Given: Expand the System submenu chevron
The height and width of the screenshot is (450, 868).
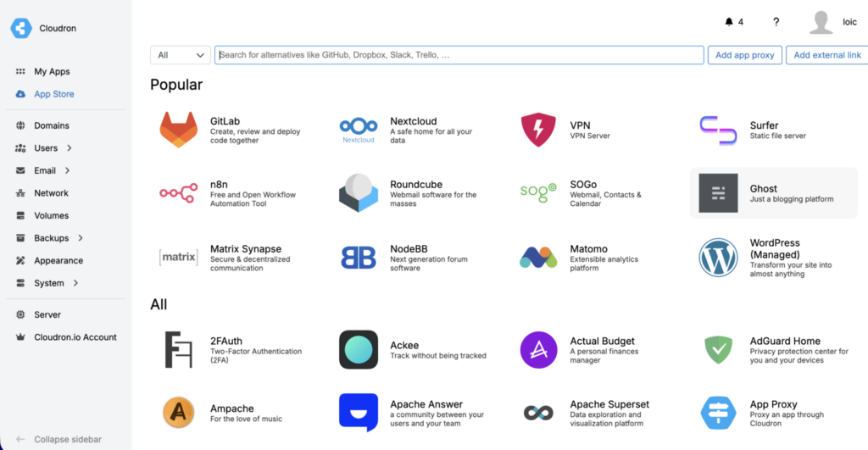Looking at the screenshot, I should [x=75, y=283].
